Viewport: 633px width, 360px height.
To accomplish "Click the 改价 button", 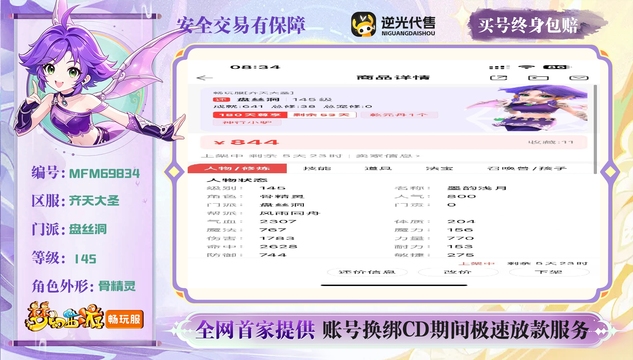I will (x=458, y=272).
